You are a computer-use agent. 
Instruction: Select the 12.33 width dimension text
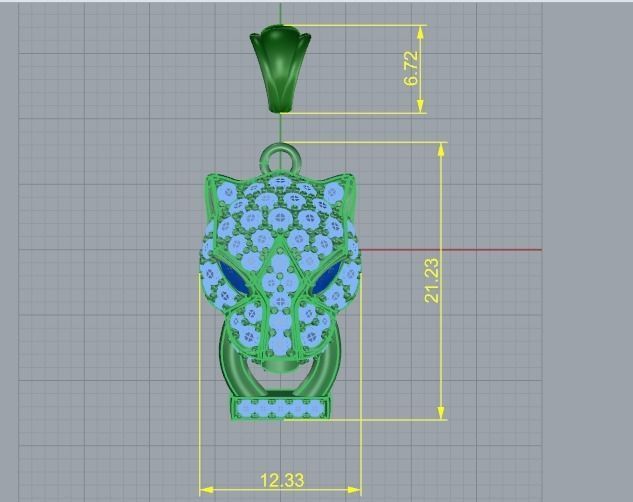coord(282,480)
